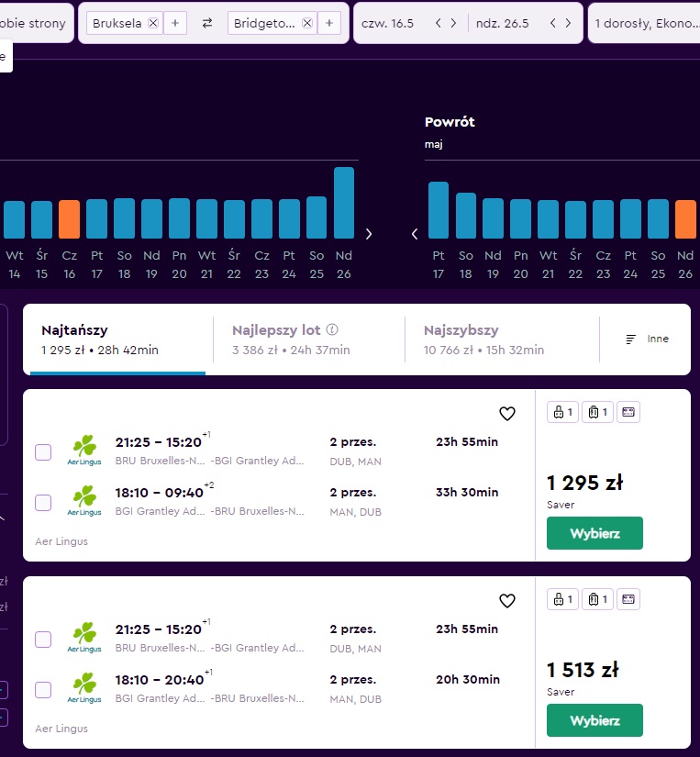Show later departure dates in price chart
Screen dimensions: 700x757
pyautogui.click(x=369, y=234)
